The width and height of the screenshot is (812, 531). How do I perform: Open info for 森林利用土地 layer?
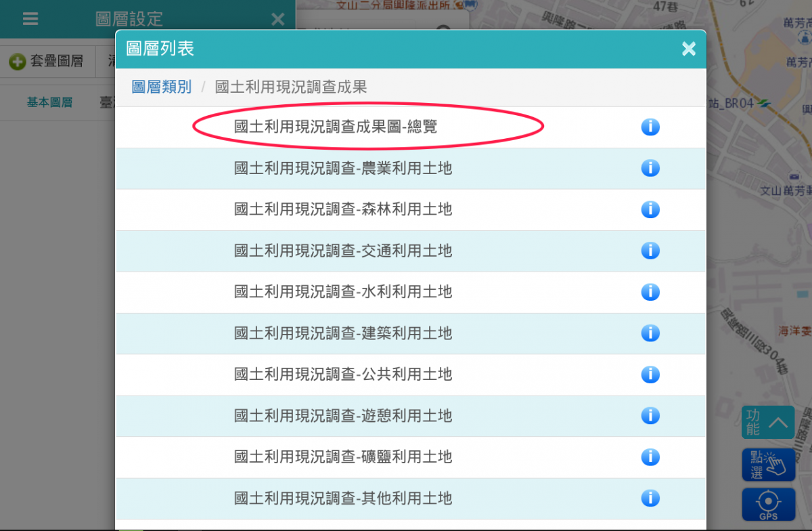(x=650, y=209)
